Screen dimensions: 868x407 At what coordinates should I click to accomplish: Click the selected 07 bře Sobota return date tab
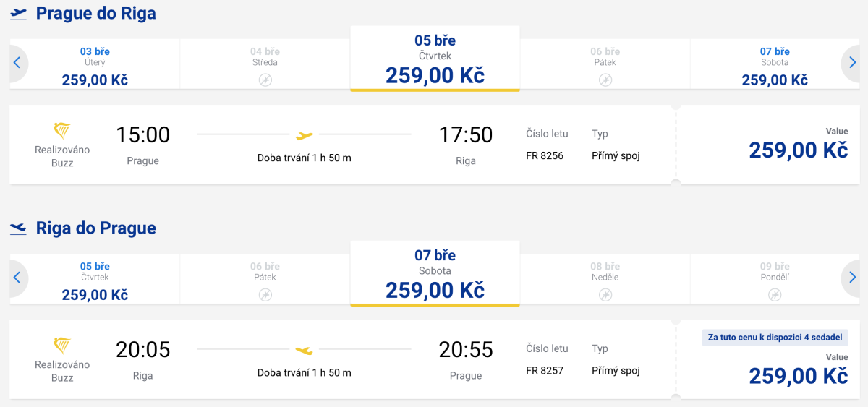[x=435, y=273]
